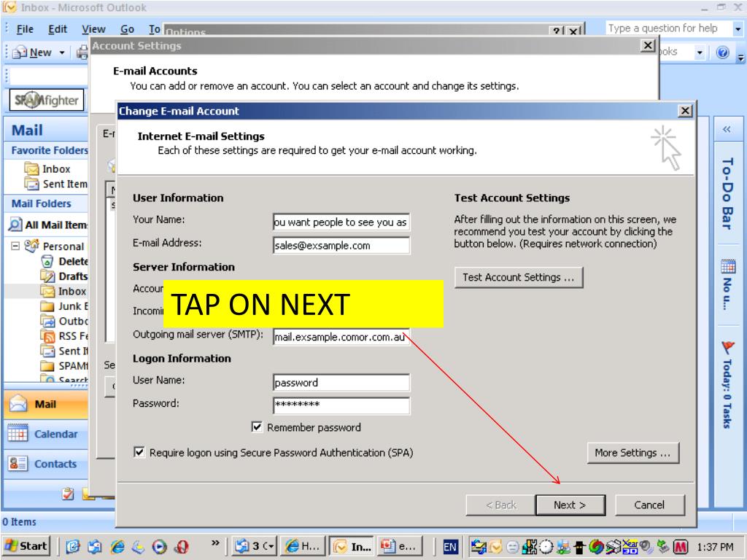Open the Go menu
The width and height of the screenshot is (747, 560).
click(x=127, y=29)
